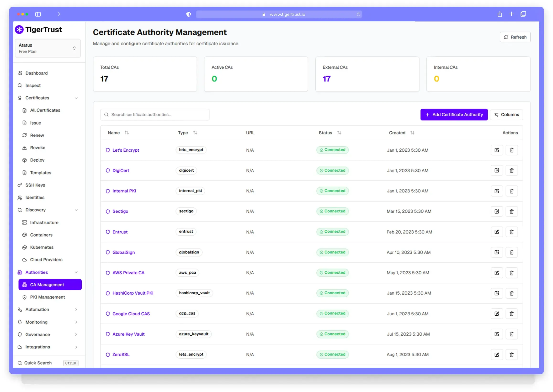Viewport: 553px width, 392px height.
Task: Sort table by Created column
Action: (x=412, y=132)
